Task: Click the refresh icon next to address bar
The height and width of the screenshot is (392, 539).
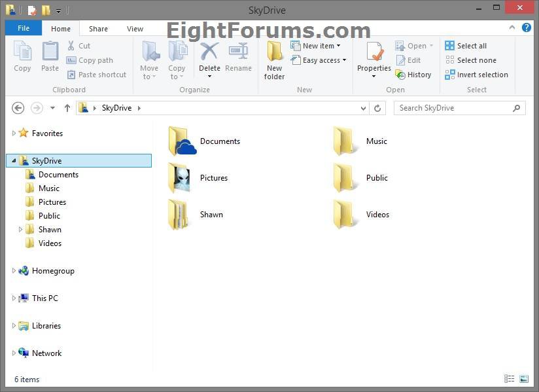Action: pyautogui.click(x=377, y=108)
